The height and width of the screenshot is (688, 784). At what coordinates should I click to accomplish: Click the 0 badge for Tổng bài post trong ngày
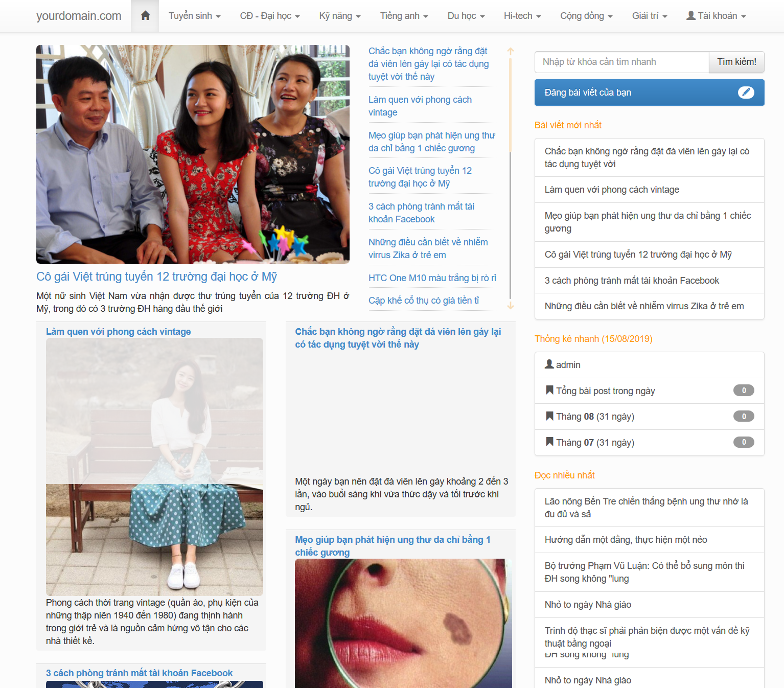pos(744,391)
